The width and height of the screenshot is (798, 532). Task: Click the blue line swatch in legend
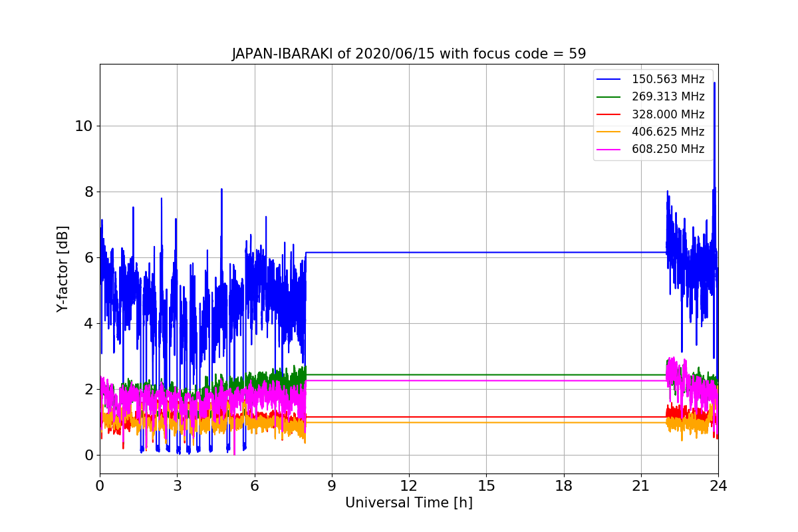coord(608,80)
